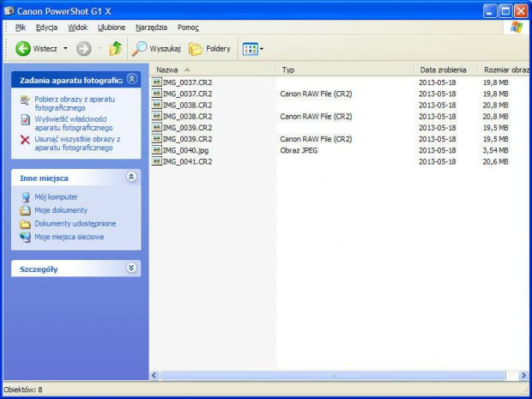Click the Moje dokumenty folder icon
Viewport: 532px width, 399px height.
25,210
